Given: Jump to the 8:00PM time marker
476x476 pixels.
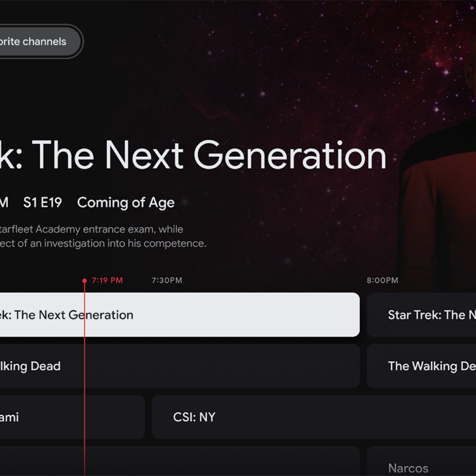Looking at the screenshot, I should click(x=382, y=280).
